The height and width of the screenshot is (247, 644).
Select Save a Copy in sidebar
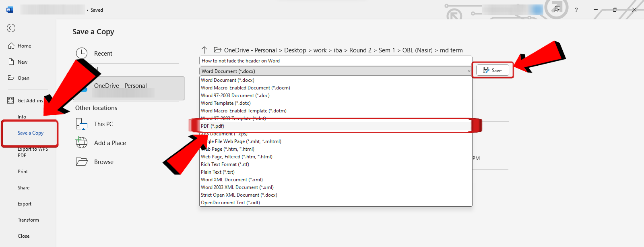pos(31,133)
